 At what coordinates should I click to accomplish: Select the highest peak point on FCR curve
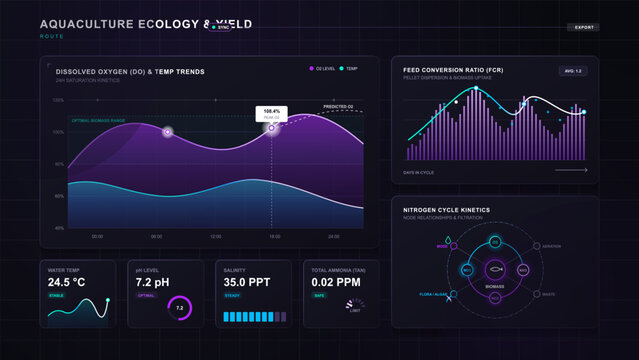476,88
